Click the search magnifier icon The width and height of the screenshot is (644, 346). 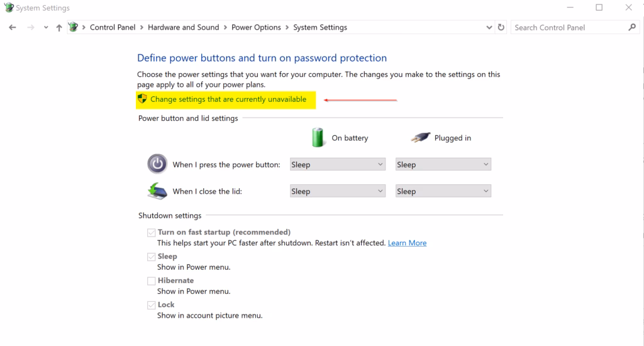click(x=632, y=28)
